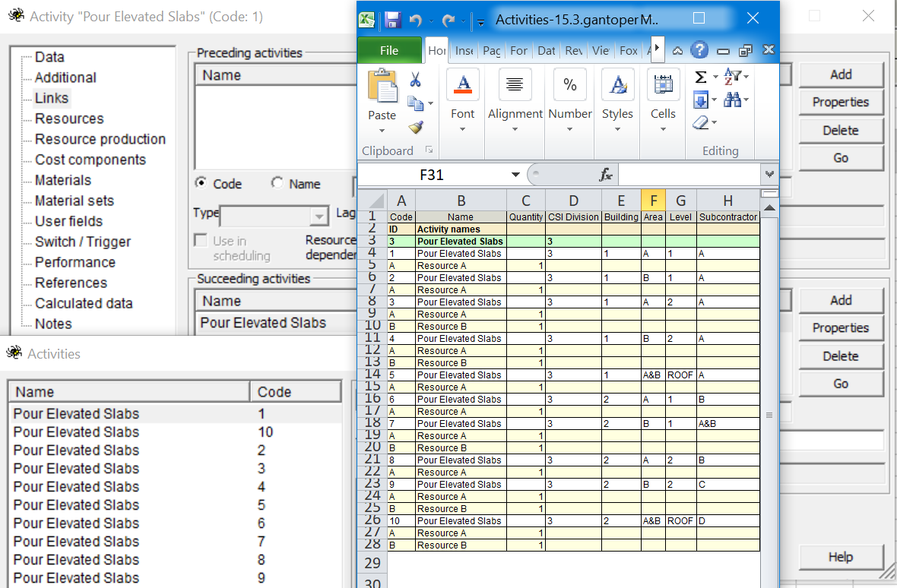
Task: Click Delete button for Succeeding activities
Action: [x=841, y=356]
